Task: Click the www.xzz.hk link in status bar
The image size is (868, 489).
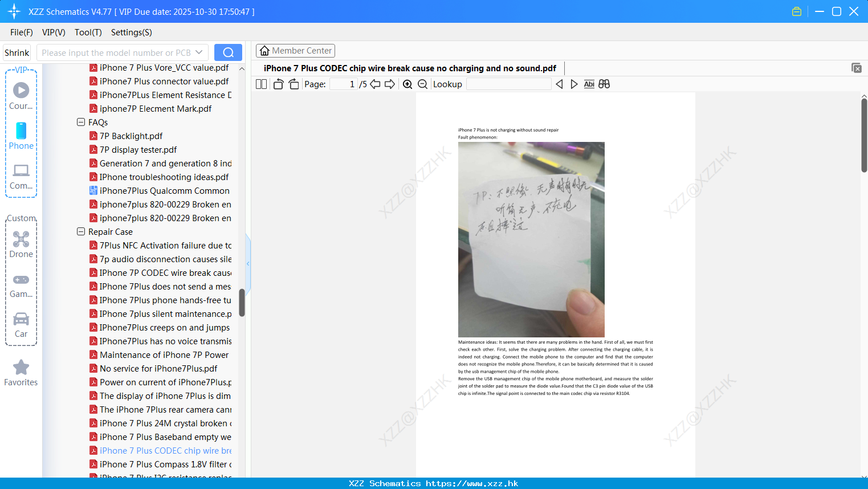Action: tap(472, 483)
